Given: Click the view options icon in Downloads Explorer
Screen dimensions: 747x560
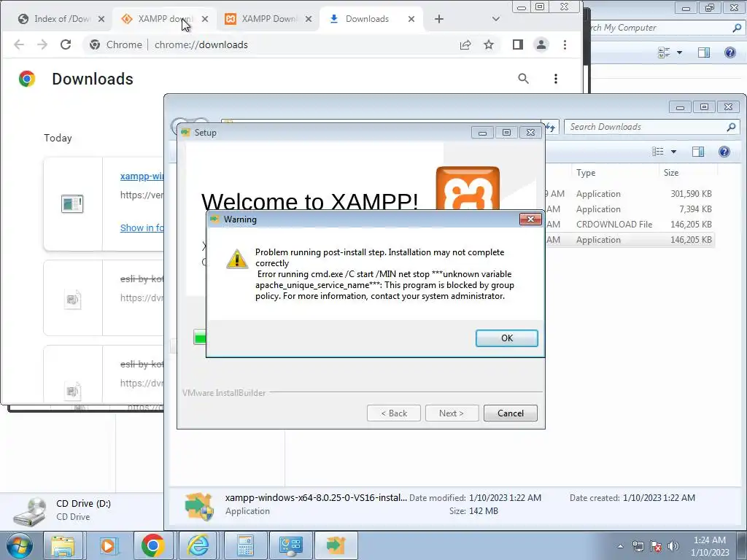Looking at the screenshot, I should tap(658, 152).
